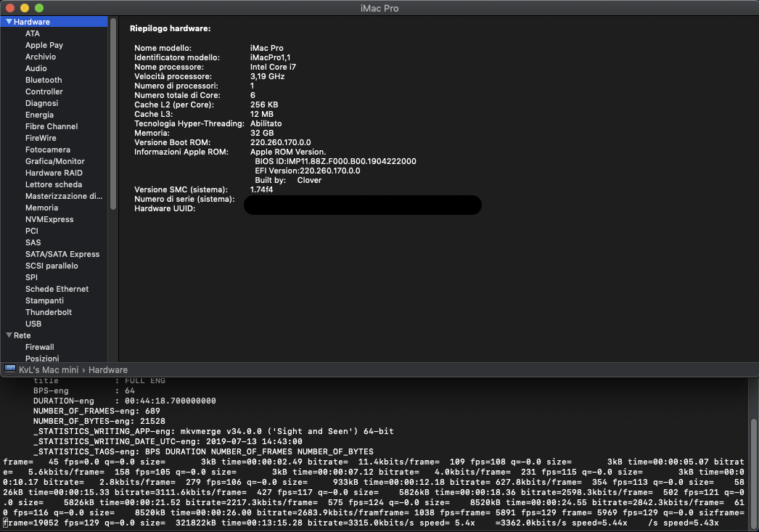Show Memoria details in sidebar
Viewport: 759px width, 532px height.
[x=41, y=208]
